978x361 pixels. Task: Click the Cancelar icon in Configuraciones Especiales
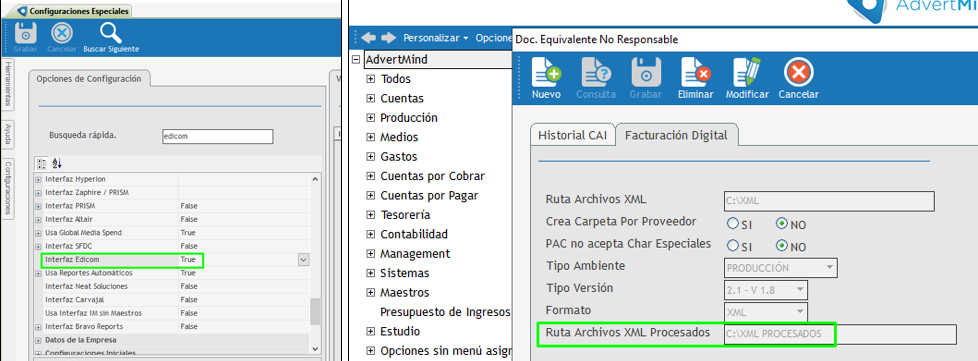[62, 33]
